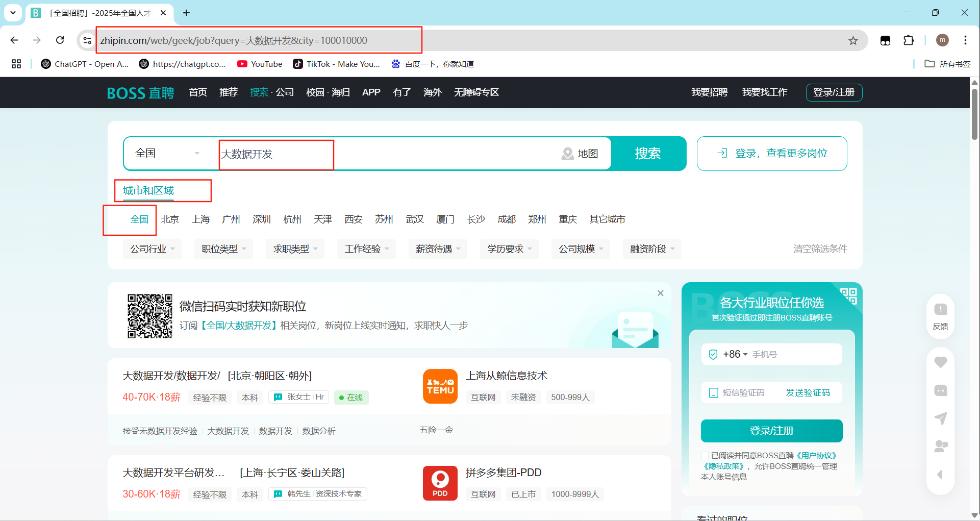Open the browser extensions puzzle icon
The height and width of the screenshot is (521, 980).
[909, 40]
